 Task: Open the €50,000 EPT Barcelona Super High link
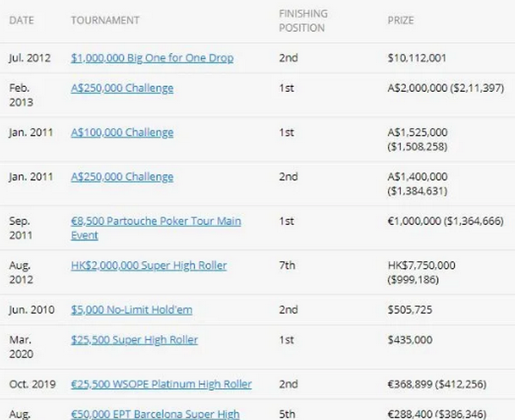(155, 414)
